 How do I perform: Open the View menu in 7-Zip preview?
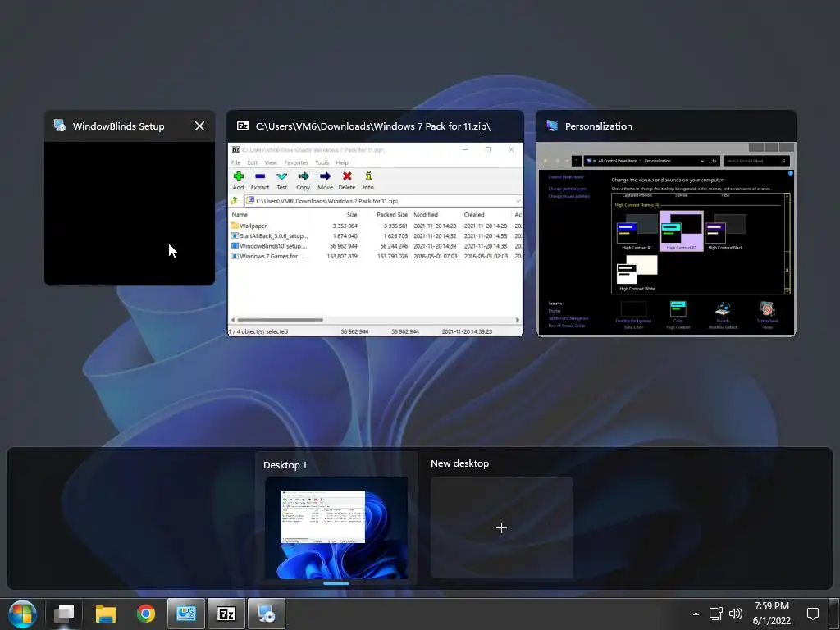[x=271, y=162]
